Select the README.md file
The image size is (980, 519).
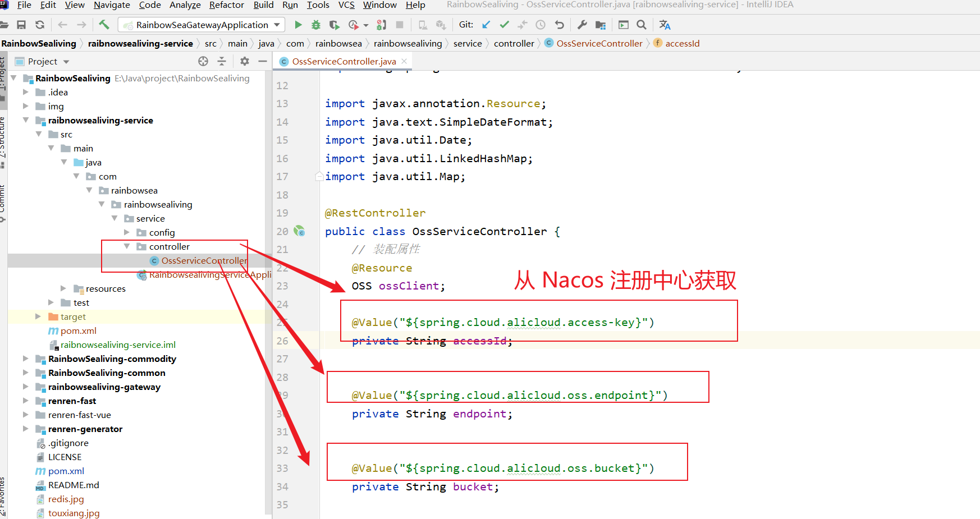point(74,485)
